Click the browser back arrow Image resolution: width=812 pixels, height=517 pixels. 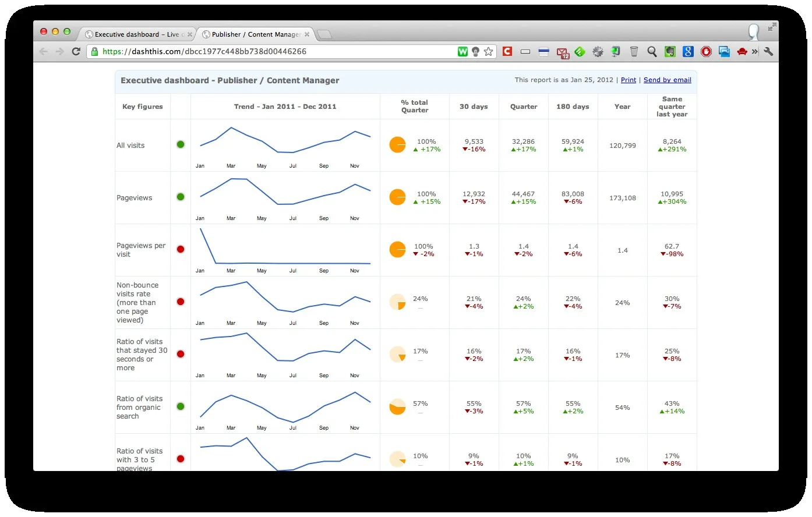pos(44,51)
